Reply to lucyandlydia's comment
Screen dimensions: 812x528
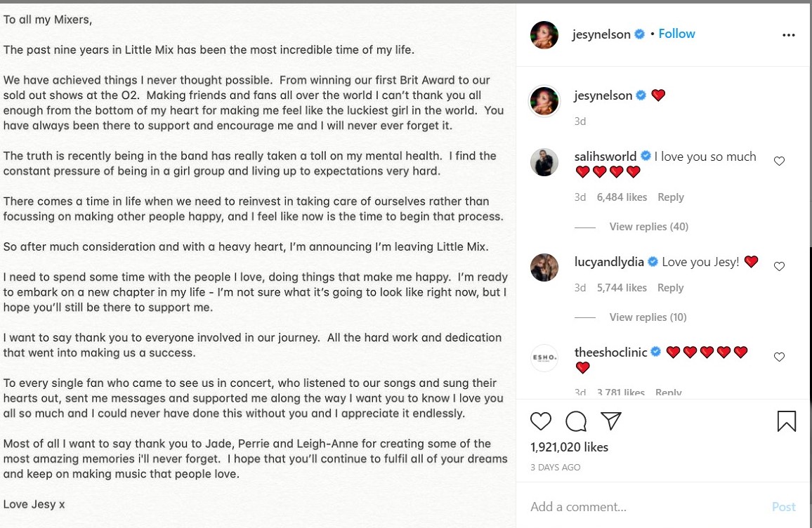670,288
